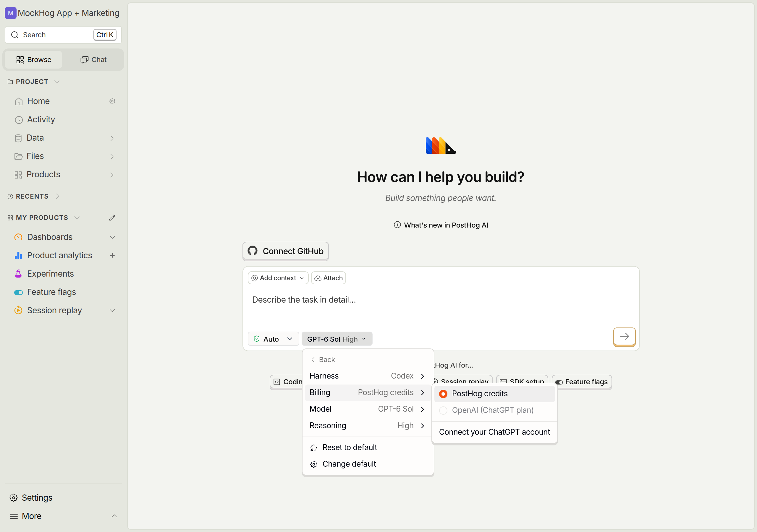757x532 pixels.
Task: Click the plus icon next to Product analytics
Action: (x=112, y=255)
